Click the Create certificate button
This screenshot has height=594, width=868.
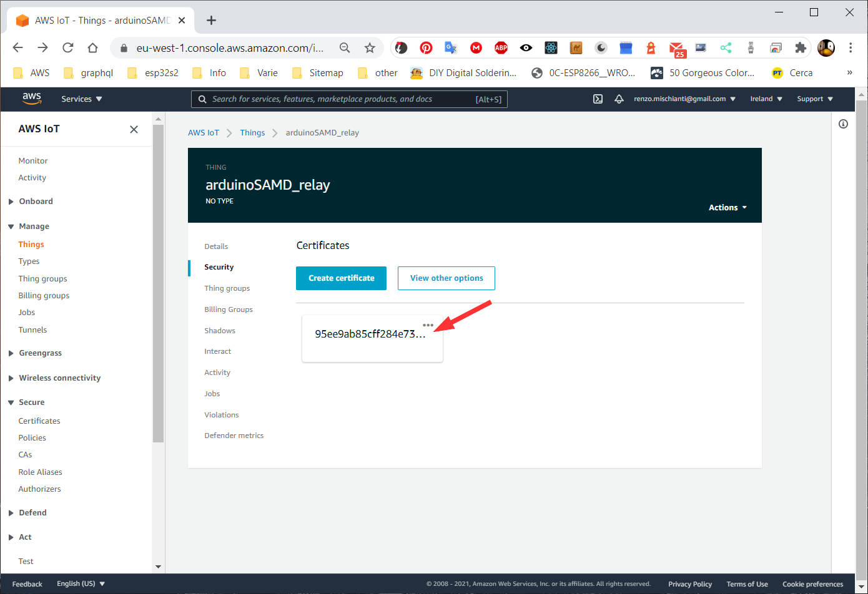click(x=341, y=278)
